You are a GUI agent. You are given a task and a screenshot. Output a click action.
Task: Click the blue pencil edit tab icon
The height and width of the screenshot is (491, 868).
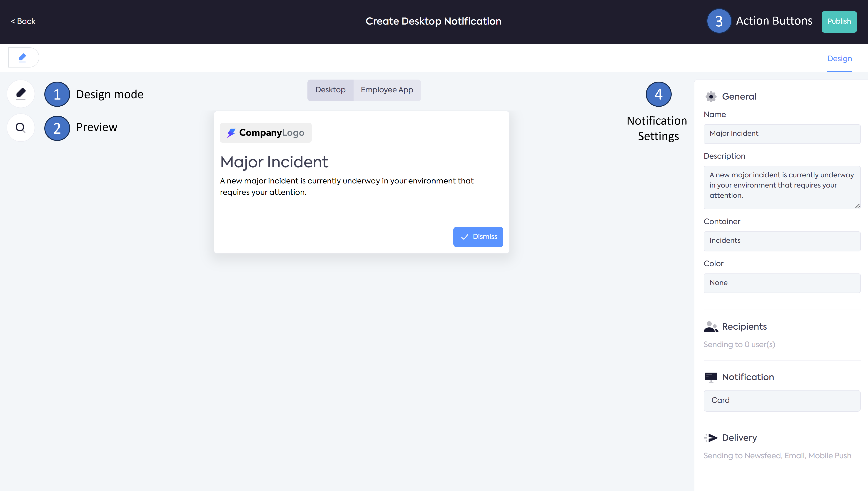(x=22, y=57)
